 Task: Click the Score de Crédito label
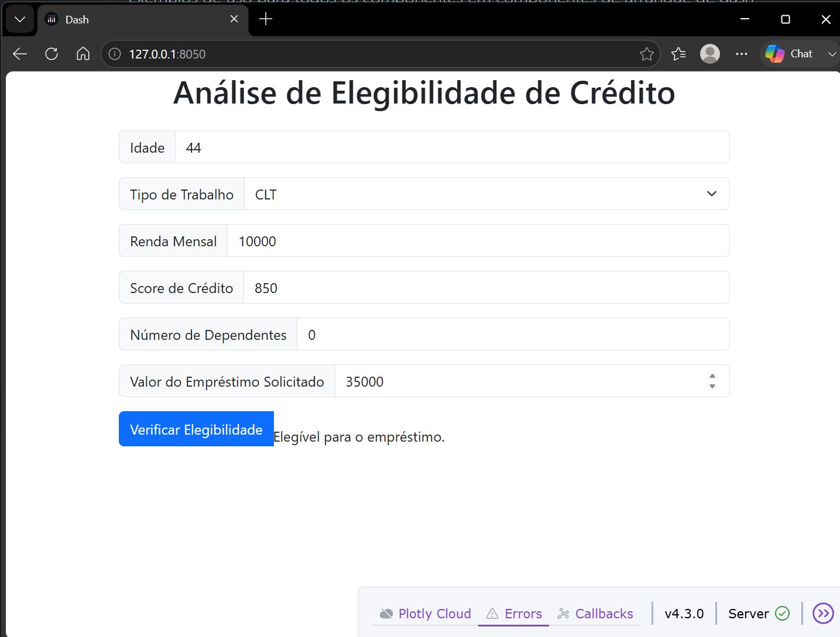pos(181,288)
